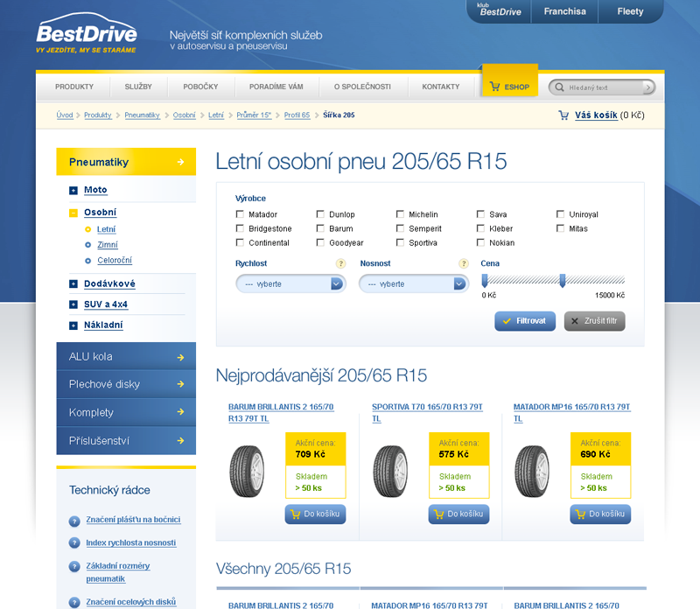Open the Fleety top tab

pos(630,11)
